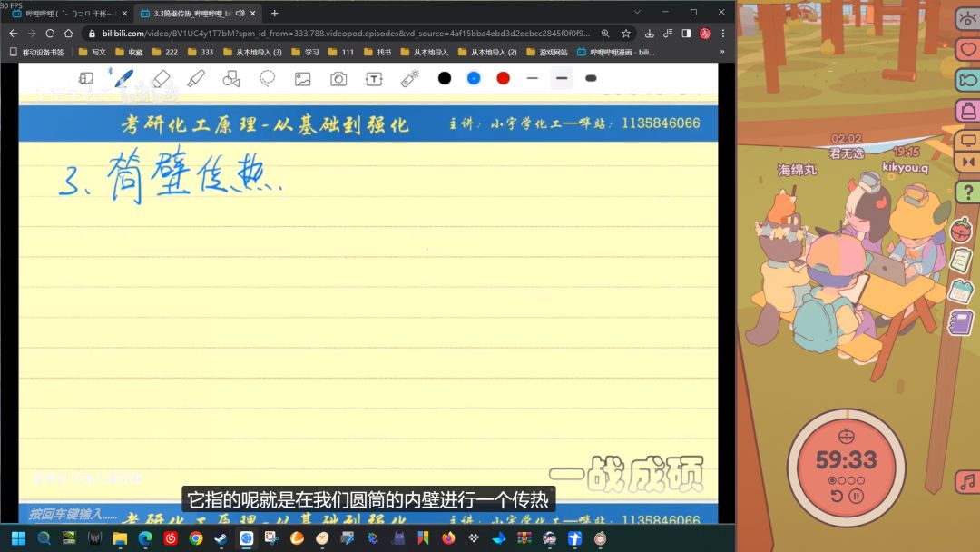Image resolution: width=980 pixels, height=552 pixels.
Task: Launch Steam from the taskbar
Action: coord(221,538)
